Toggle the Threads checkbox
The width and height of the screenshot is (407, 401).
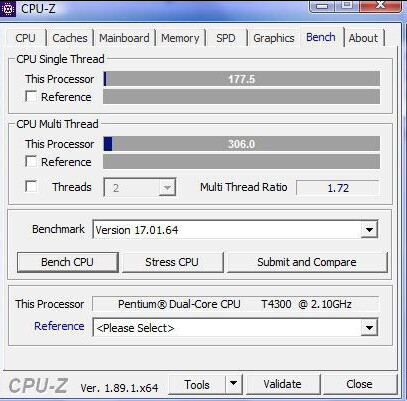[31, 187]
